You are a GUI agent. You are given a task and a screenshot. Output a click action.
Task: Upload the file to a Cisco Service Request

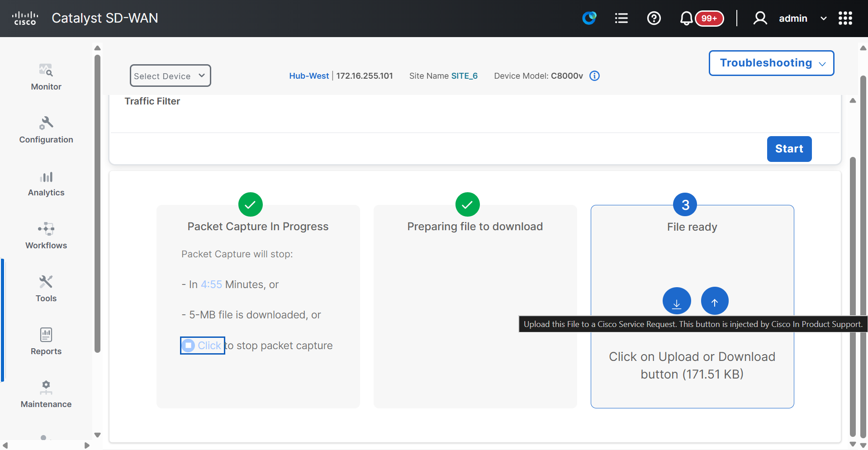[715, 300]
